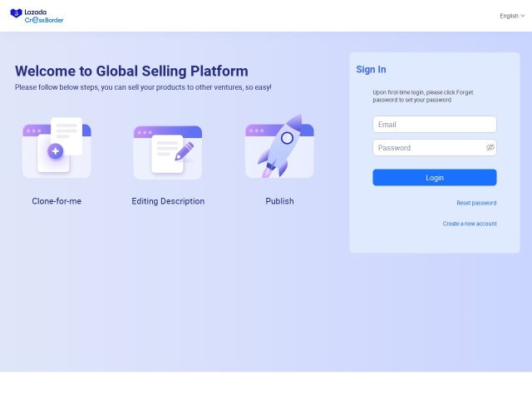Click the Clone-for-me illustration
Screen dimensions: 532x399
(57, 148)
